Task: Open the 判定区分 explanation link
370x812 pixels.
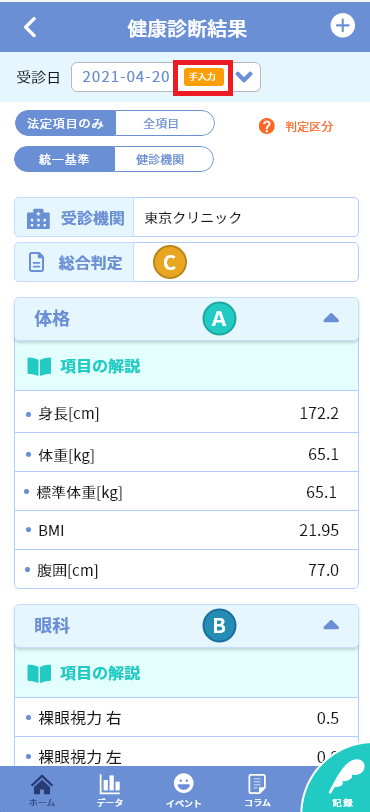Action: tap(309, 126)
